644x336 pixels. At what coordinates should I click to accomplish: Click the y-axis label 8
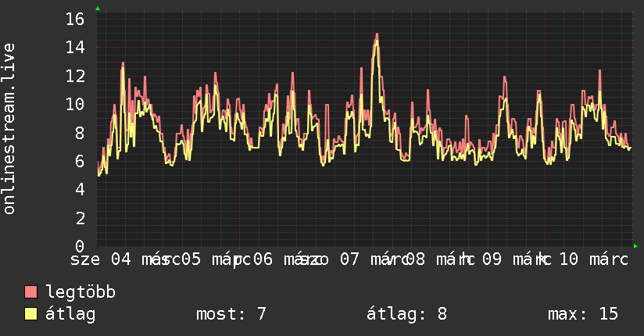click(80, 133)
